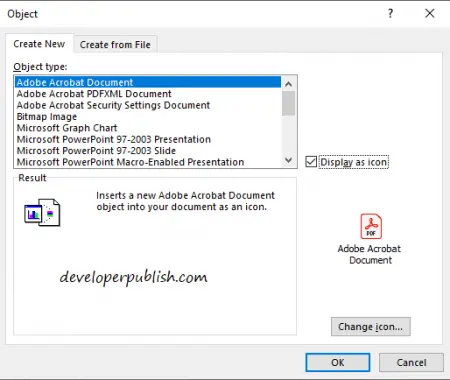Click the Result preview illustration icon
450x380 pixels.
point(42,212)
